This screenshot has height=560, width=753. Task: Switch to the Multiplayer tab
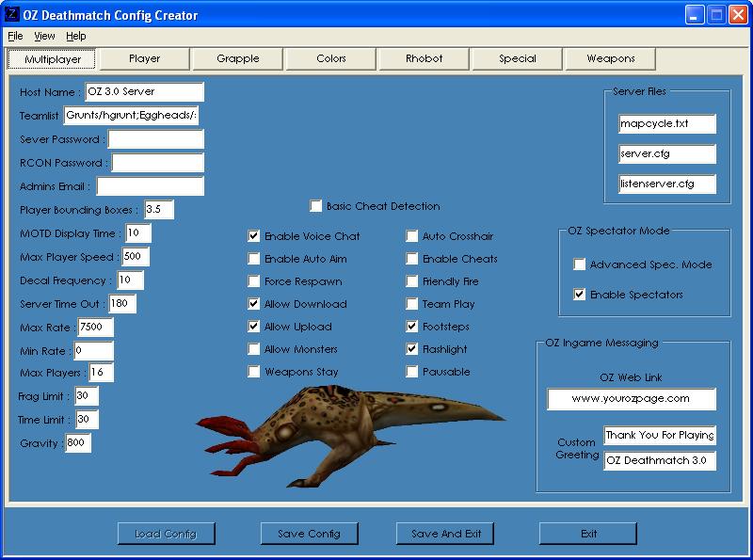[x=52, y=59]
